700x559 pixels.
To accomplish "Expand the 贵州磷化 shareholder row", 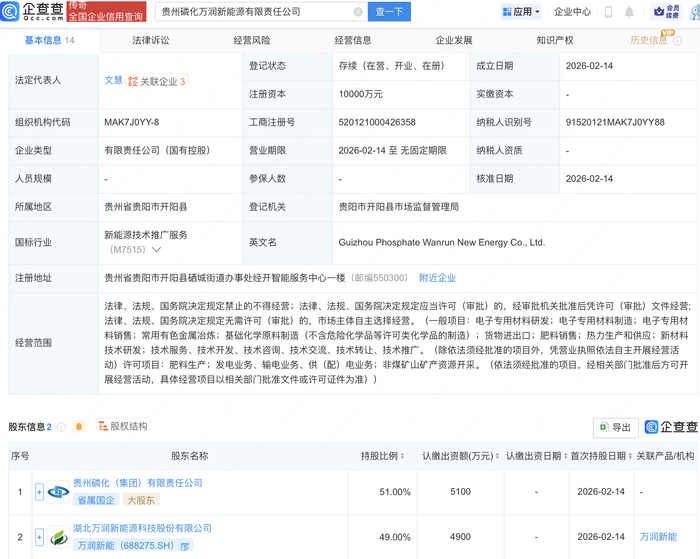I will pos(39,492).
